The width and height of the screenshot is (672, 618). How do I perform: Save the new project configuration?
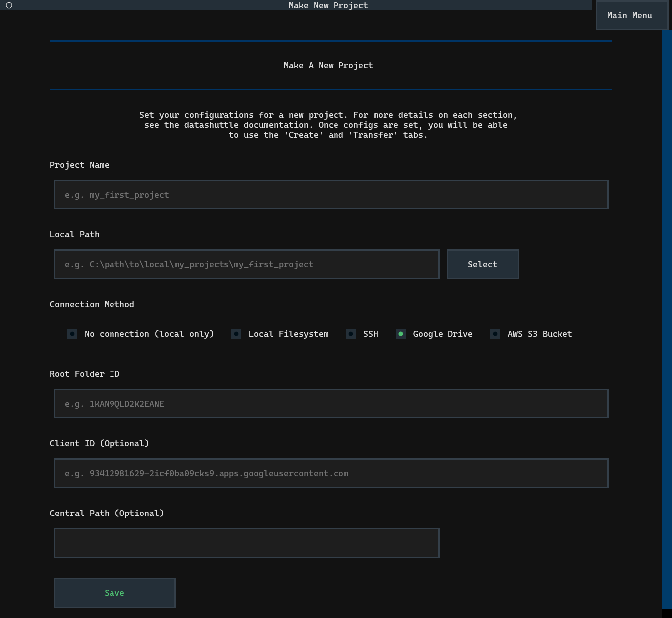point(114,593)
